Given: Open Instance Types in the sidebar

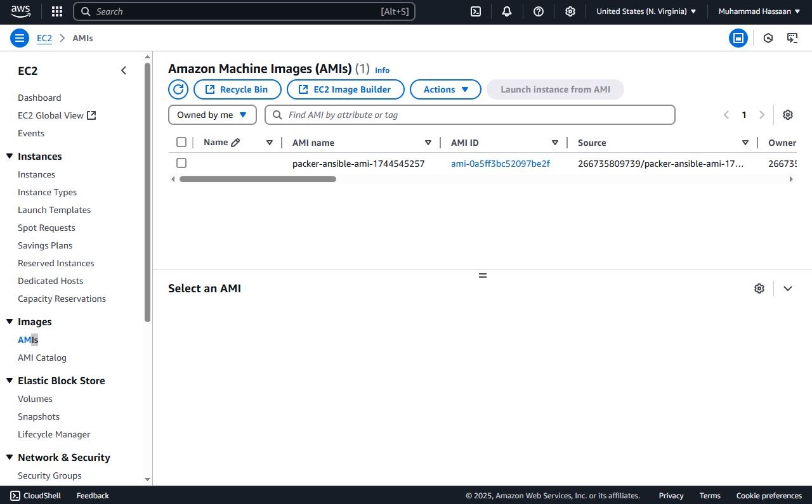Looking at the screenshot, I should pos(47,192).
